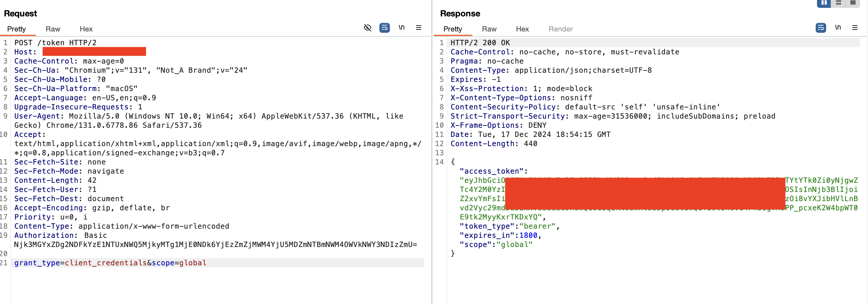The image size is (868, 304).
Task: Click the response Cache-Control no-cache header
Action: 565,52
